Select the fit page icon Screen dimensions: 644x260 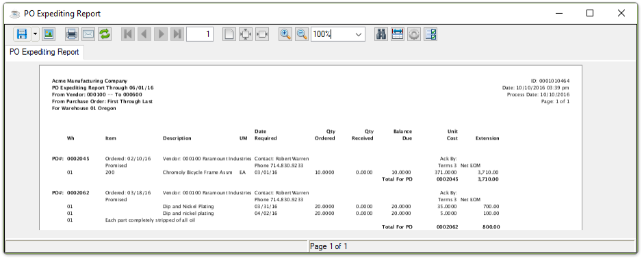click(246, 34)
